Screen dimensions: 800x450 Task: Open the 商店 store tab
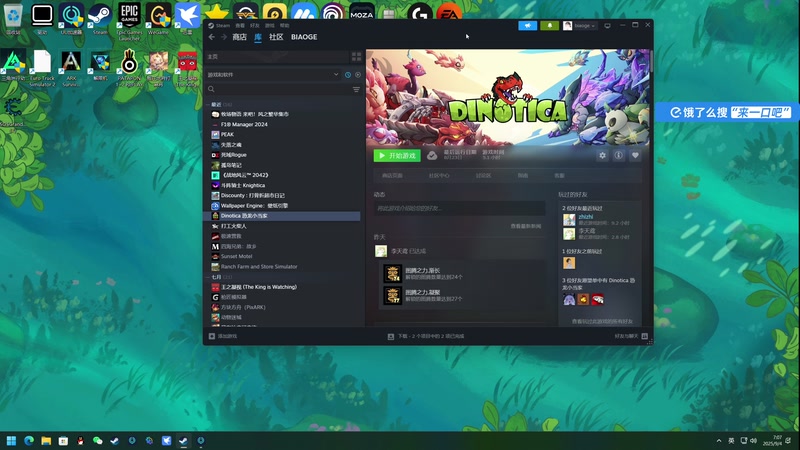[239, 37]
